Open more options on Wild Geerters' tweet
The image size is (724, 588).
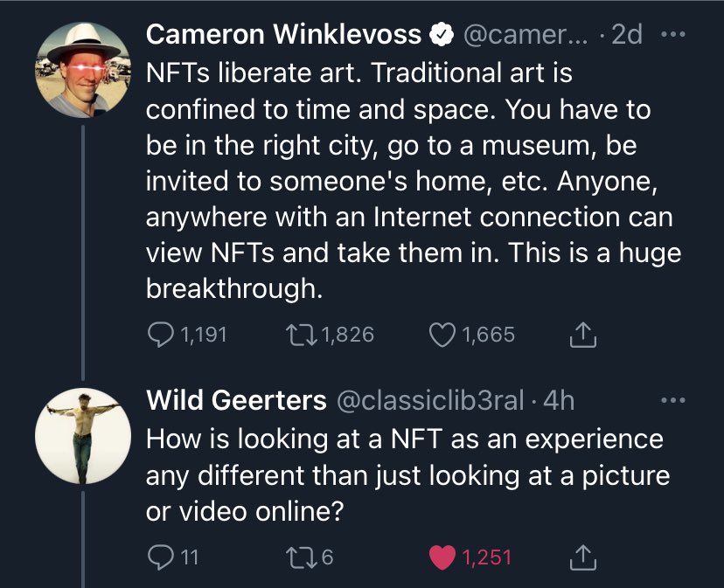[671, 401]
